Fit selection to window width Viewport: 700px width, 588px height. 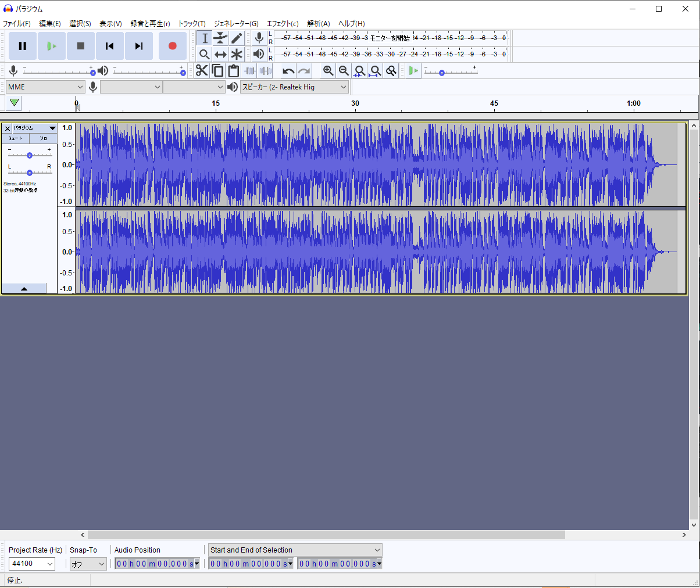point(360,71)
